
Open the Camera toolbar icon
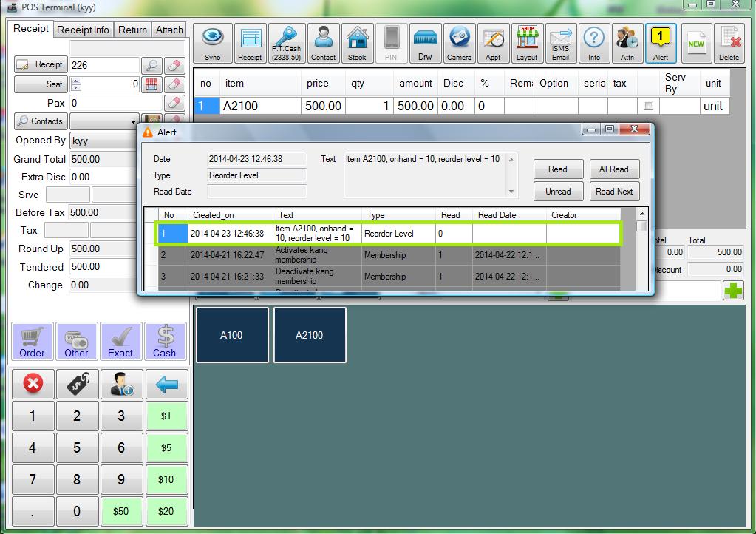coord(459,43)
